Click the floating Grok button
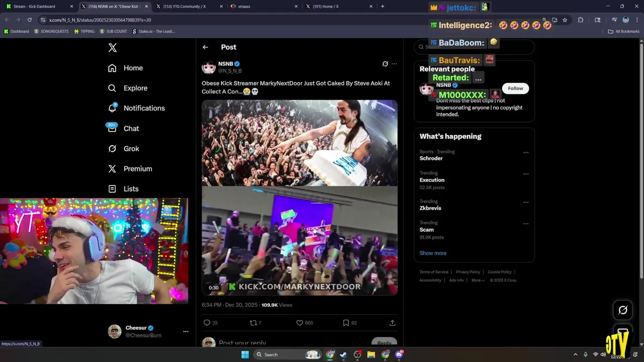This screenshot has width=644, height=362. [623, 310]
